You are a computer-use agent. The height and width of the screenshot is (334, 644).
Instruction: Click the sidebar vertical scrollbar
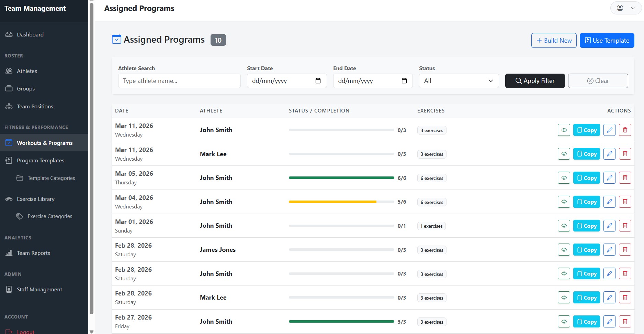click(x=91, y=158)
